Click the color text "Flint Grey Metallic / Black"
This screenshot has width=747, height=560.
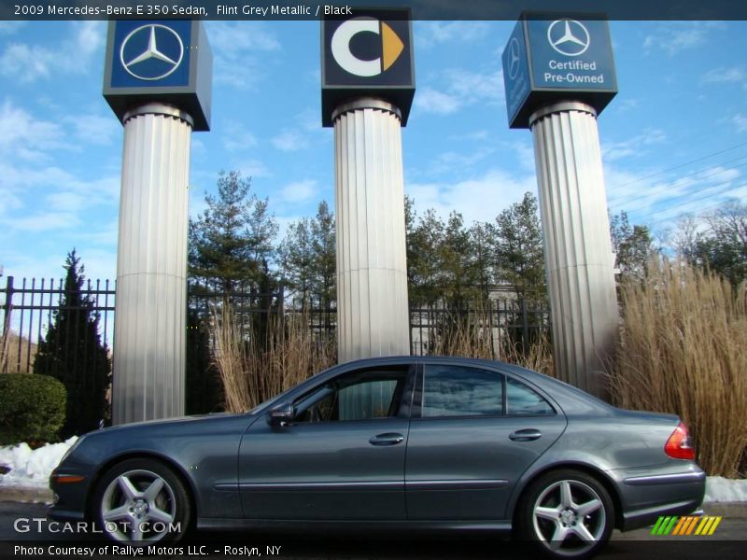(x=284, y=10)
